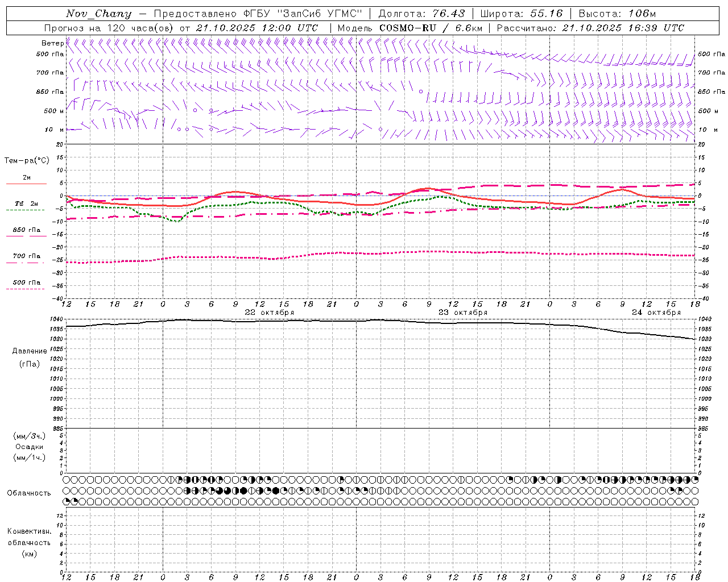Select the model name COSMO-RU / 6.6км
Screen dimensions: 728x582
tap(431, 28)
